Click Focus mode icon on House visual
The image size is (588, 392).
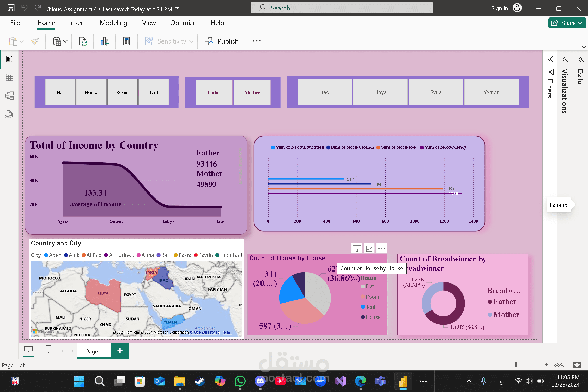click(x=369, y=248)
